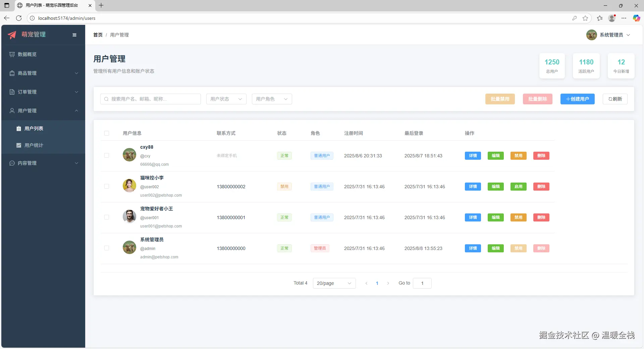Click 删除 for 宠物爱好者小王
The width and height of the screenshot is (644, 349).
click(541, 217)
